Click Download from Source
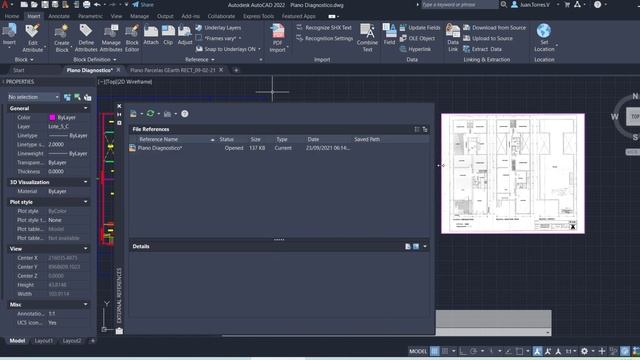Screen dimensions: 640x360 coord(494,28)
